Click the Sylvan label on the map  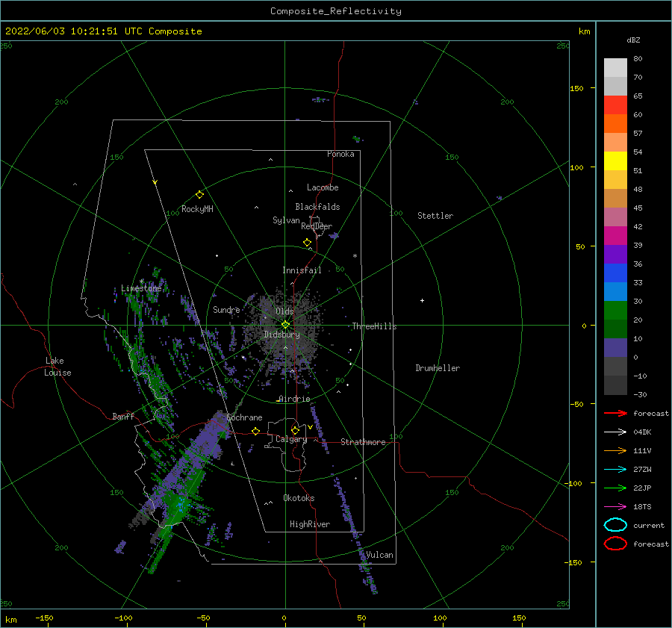click(x=286, y=220)
